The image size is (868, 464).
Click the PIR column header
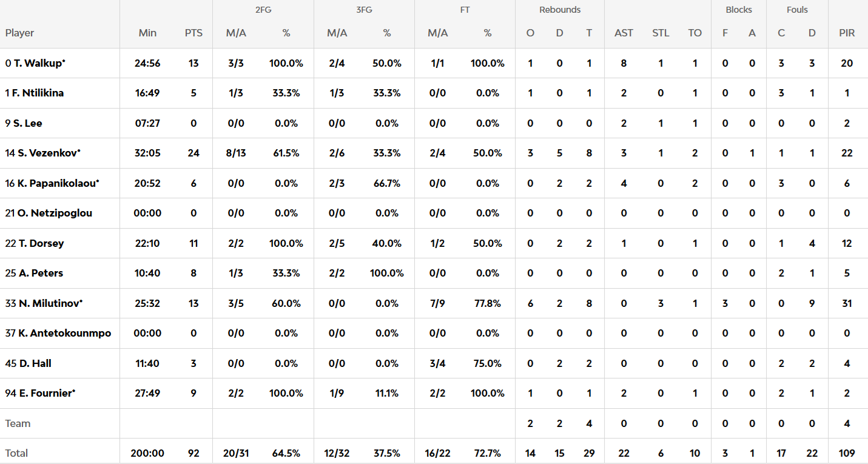coord(847,33)
